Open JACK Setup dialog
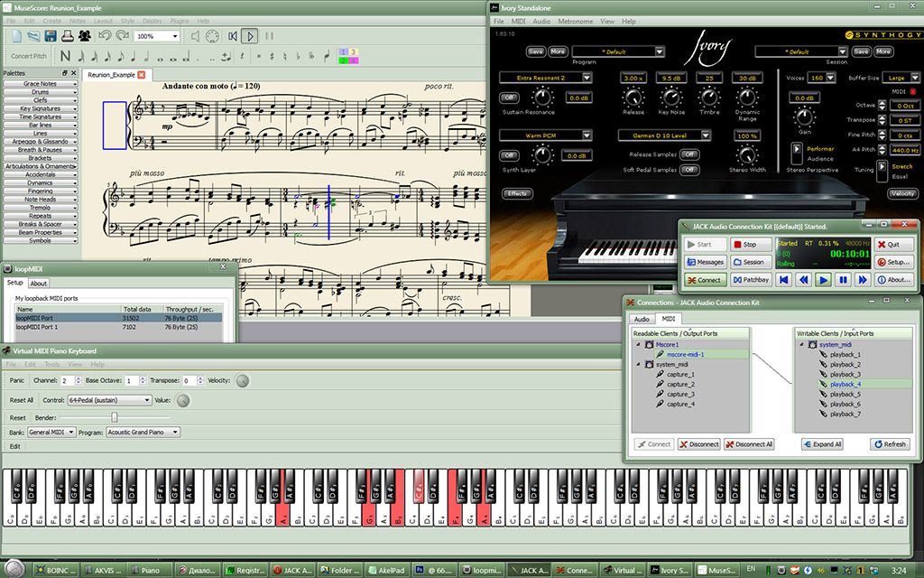 point(892,262)
